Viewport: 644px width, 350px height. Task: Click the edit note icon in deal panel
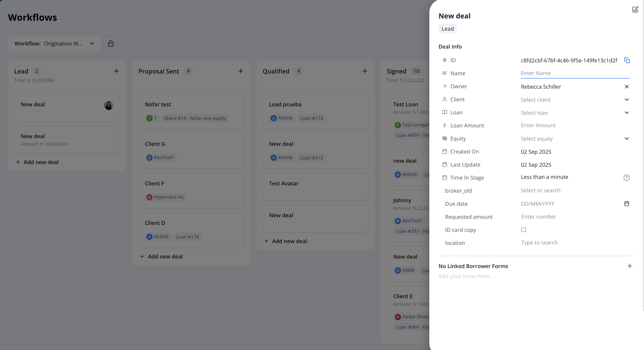(x=635, y=10)
